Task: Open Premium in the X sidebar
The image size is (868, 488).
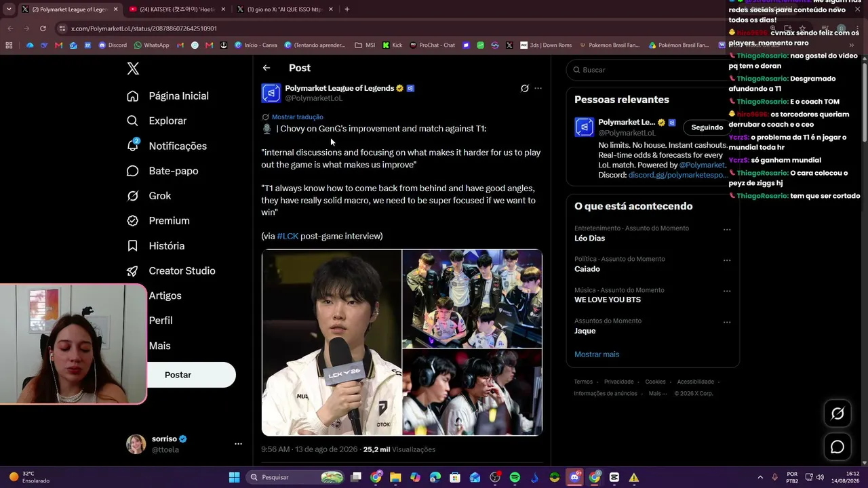Action: click(158, 220)
